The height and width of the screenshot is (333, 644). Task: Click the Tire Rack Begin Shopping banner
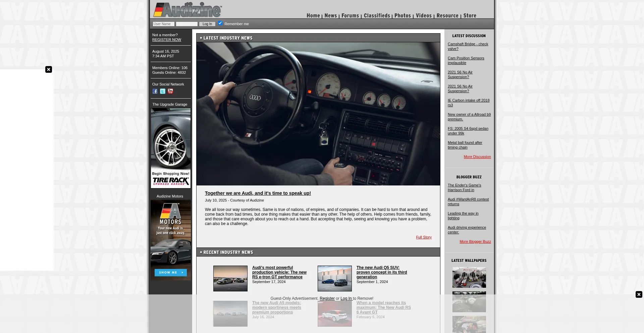click(170, 148)
